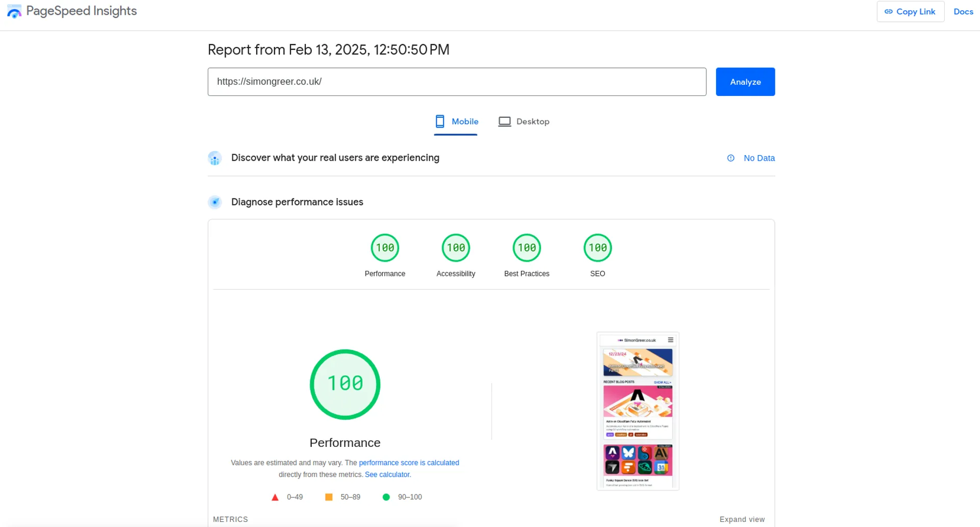Click the green 90-100 score legend marker
Image resolution: width=980 pixels, height=527 pixels.
coord(387,496)
